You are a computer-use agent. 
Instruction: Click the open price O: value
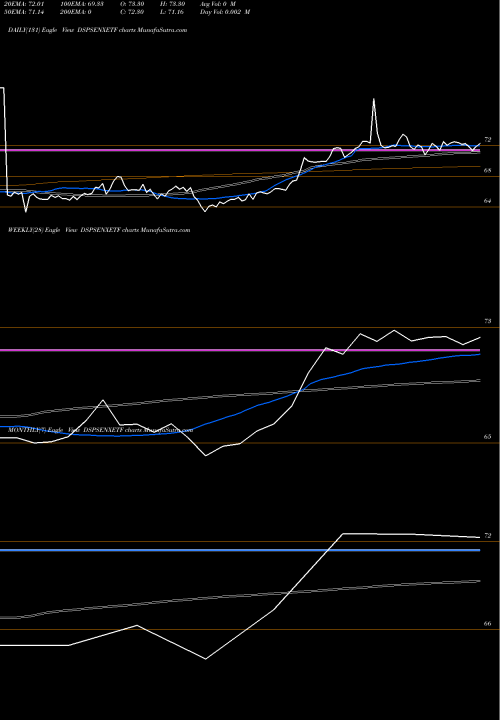130,4
